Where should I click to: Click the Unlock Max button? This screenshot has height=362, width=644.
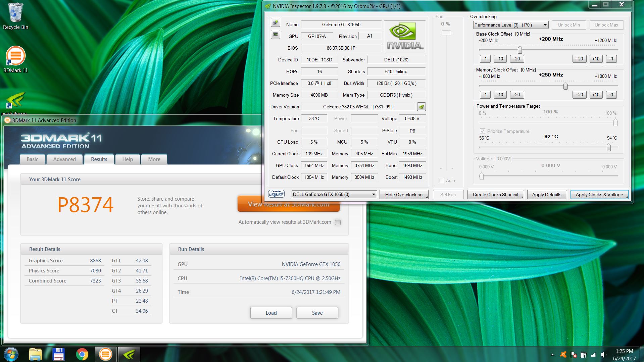(x=606, y=25)
